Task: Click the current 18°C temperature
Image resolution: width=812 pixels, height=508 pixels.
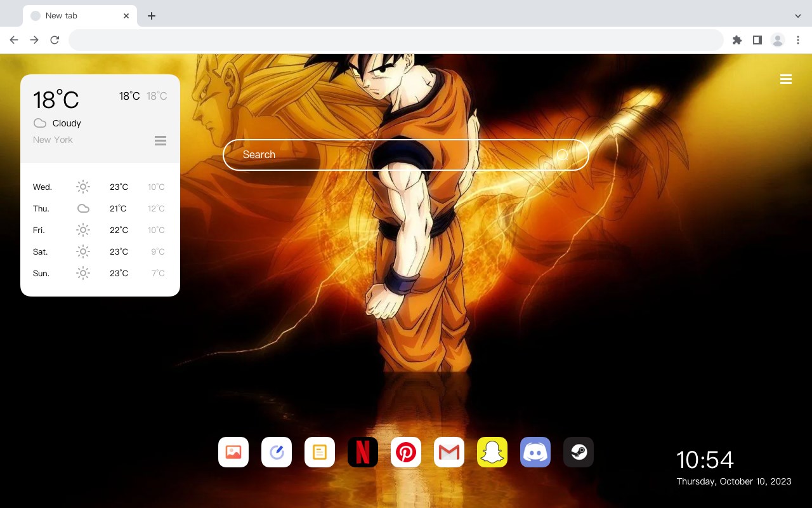Action: pyautogui.click(x=56, y=100)
